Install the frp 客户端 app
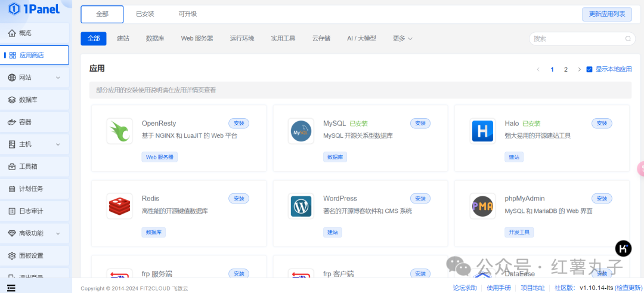The width and height of the screenshot is (644, 293). (420, 274)
